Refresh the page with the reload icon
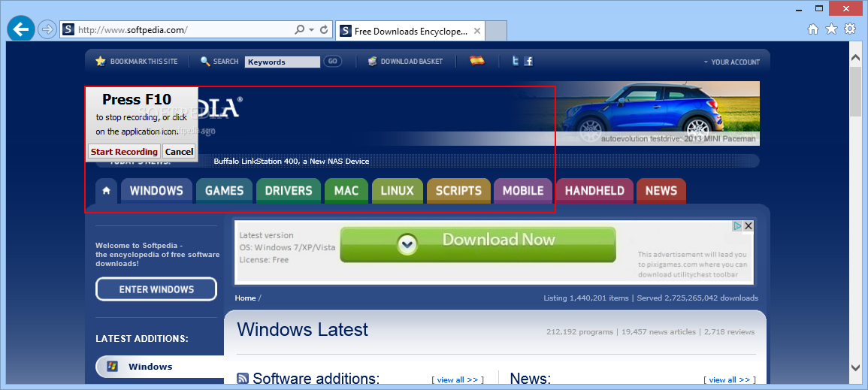The image size is (868, 390). [325, 29]
